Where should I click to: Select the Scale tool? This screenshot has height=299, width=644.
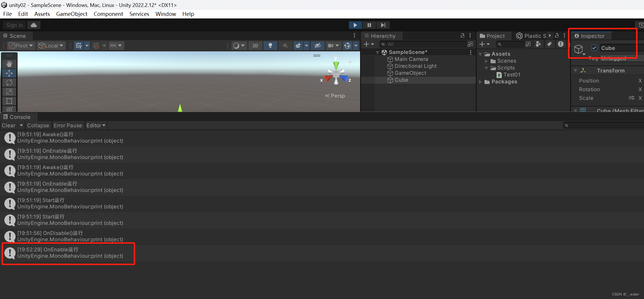pos(9,91)
